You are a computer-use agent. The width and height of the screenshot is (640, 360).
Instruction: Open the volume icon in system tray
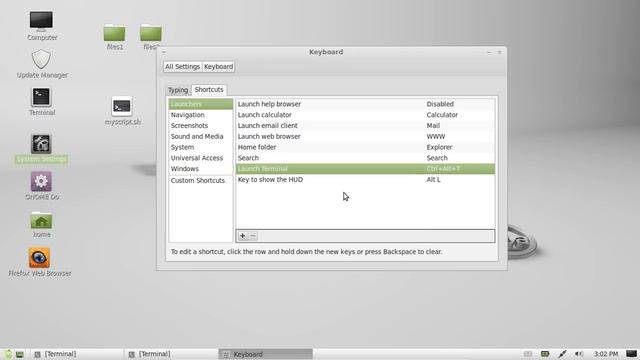(x=579, y=354)
